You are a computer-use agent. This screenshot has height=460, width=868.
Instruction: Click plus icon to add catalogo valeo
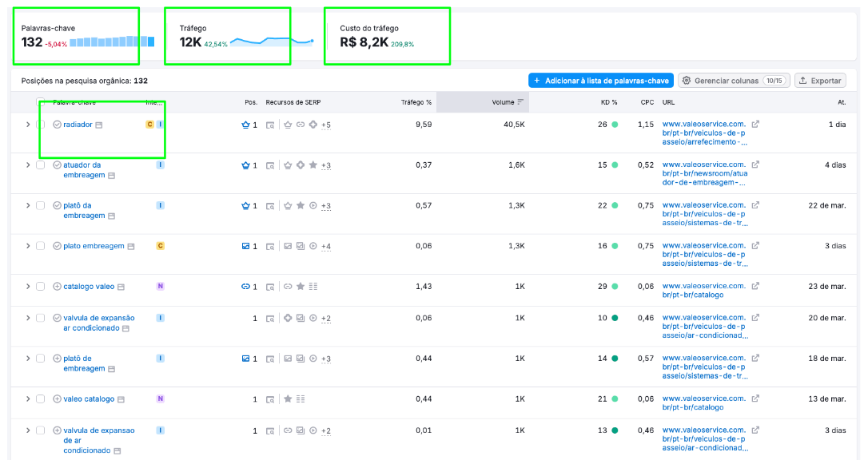(x=57, y=287)
